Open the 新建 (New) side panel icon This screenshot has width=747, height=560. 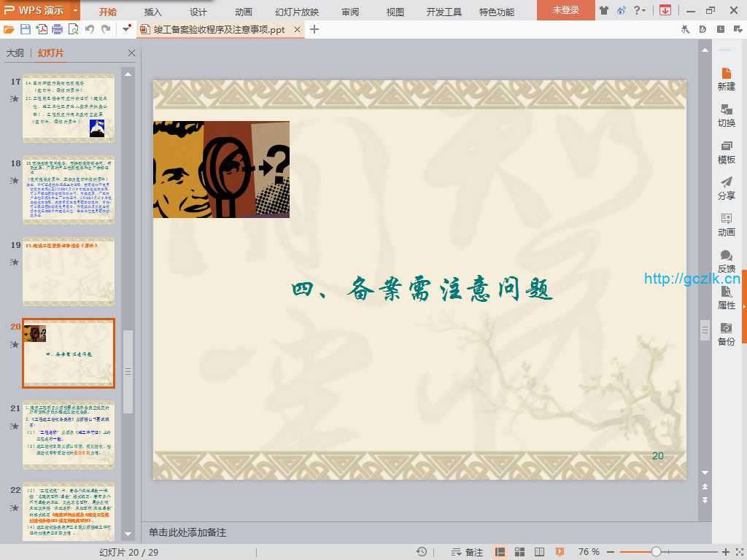point(726,79)
